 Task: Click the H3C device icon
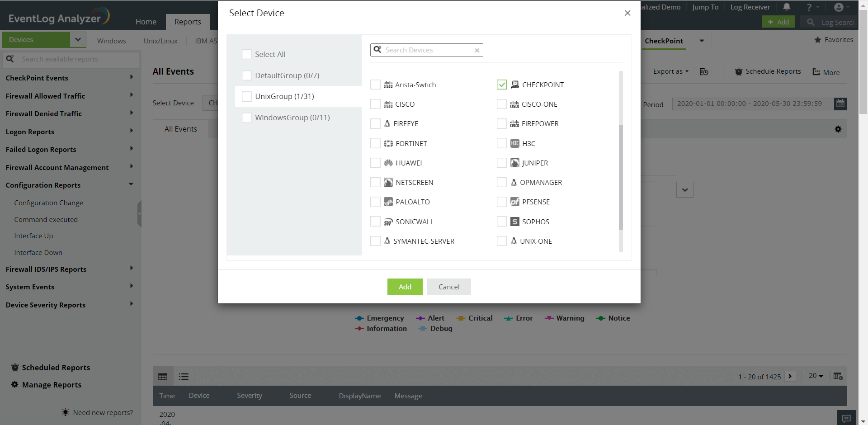click(x=515, y=143)
